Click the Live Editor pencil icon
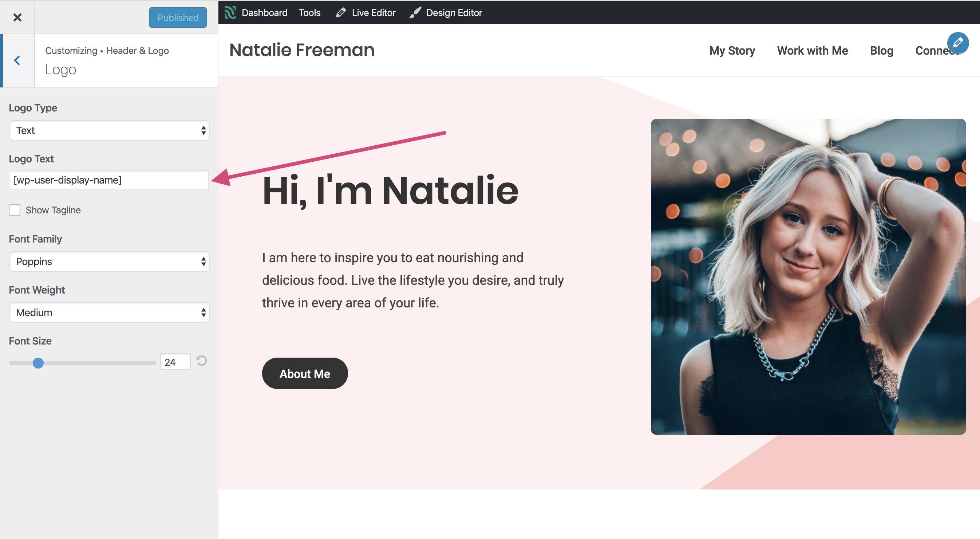 (340, 12)
